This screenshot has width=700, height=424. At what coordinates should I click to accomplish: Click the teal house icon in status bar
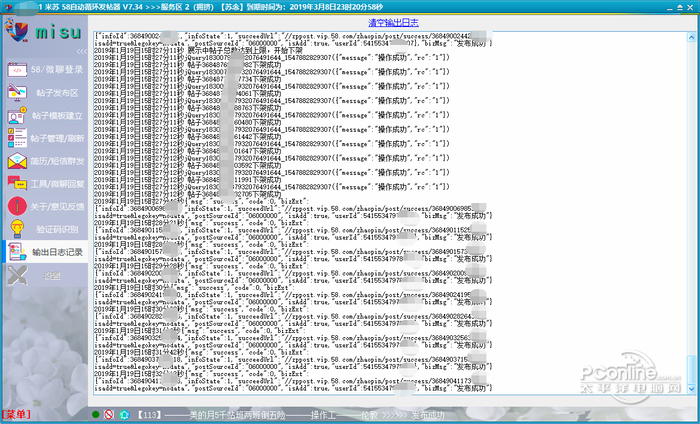[x=124, y=415]
